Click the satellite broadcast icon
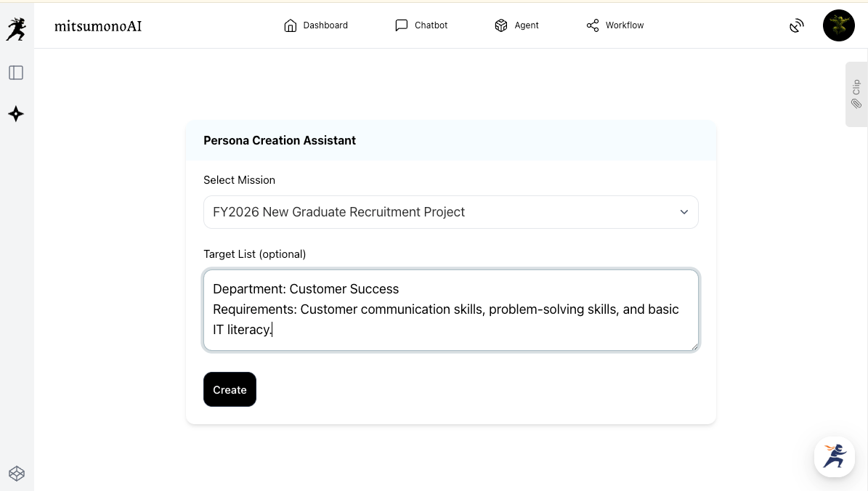 [x=797, y=25]
